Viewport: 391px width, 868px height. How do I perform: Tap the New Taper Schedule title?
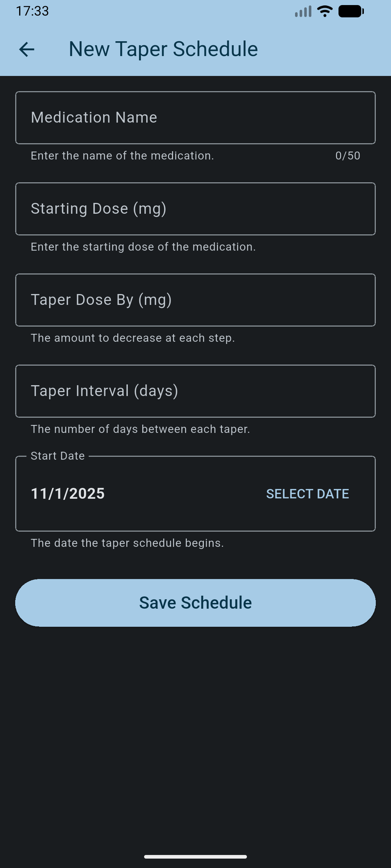click(x=163, y=49)
